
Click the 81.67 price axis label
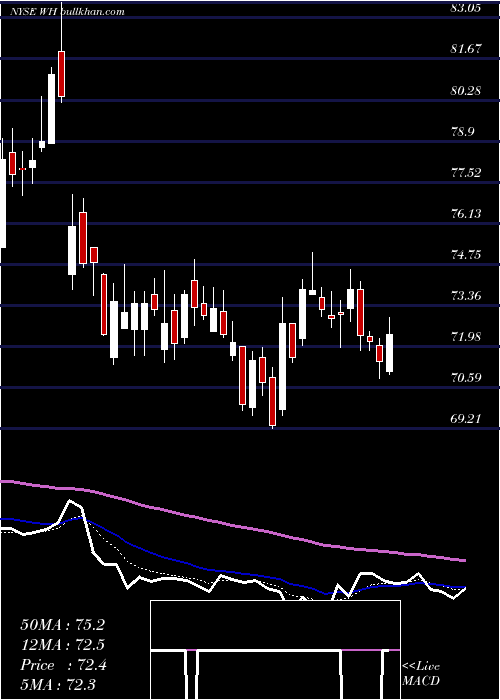point(466,49)
